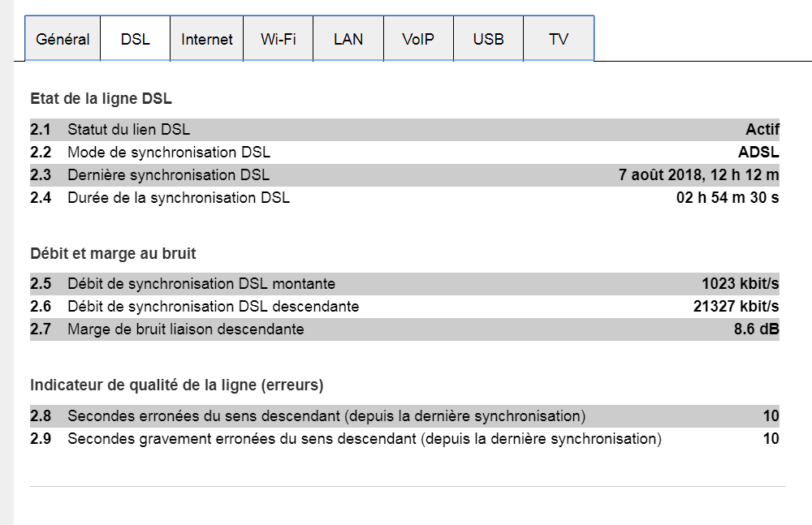Go to the Wi-Fi tab
The height and width of the screenshot is (525, 812).
click(x=278, y=39)
